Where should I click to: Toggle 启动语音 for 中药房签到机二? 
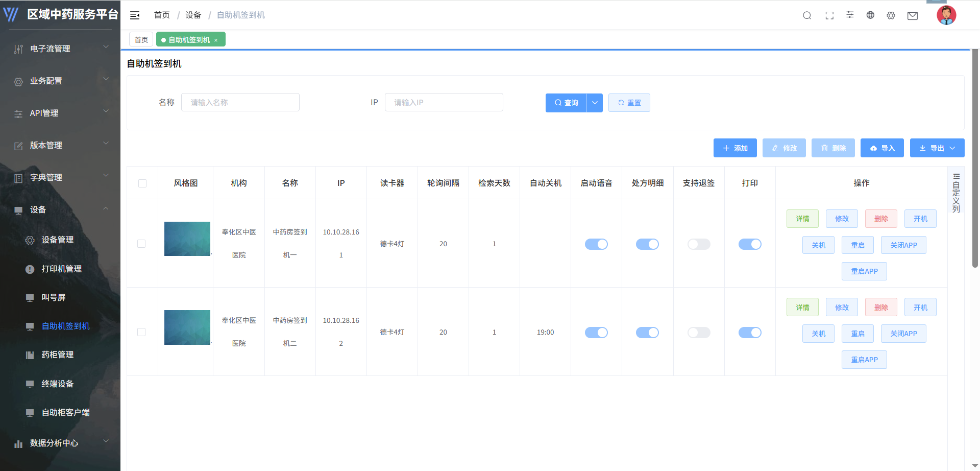[596, 333]
